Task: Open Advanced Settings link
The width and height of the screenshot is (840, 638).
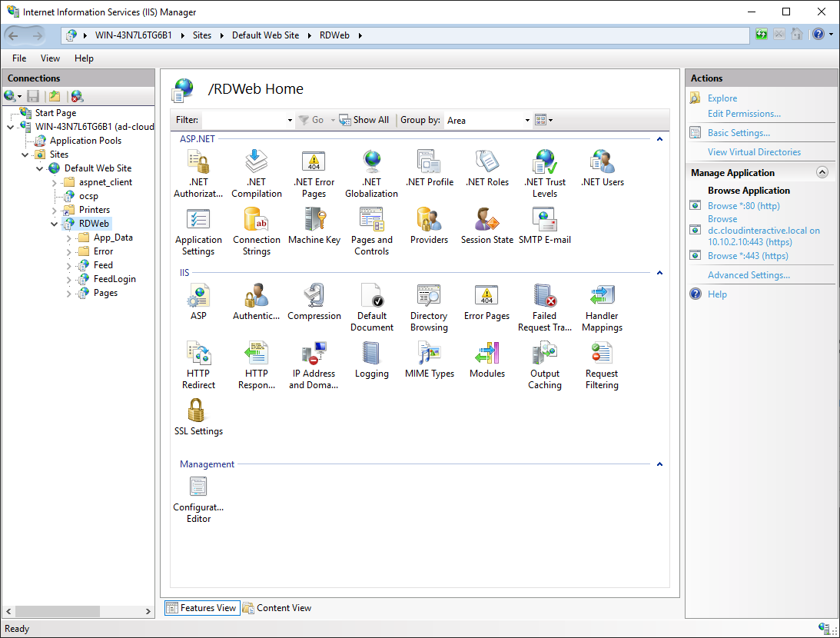Action: point(749,275)
